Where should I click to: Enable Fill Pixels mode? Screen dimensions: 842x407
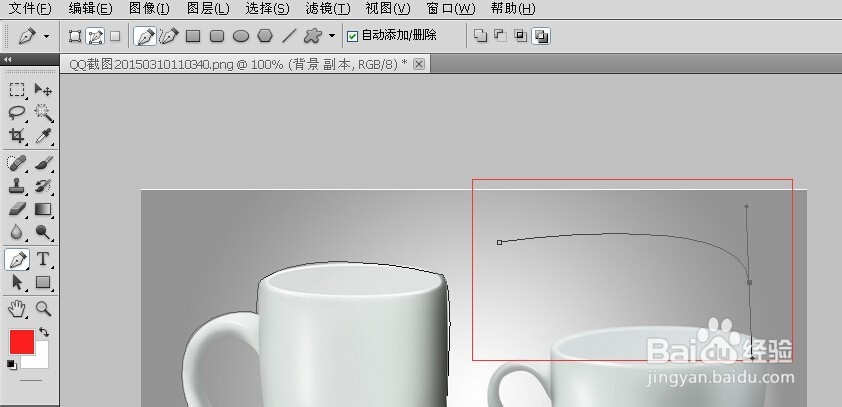(115, 36)
